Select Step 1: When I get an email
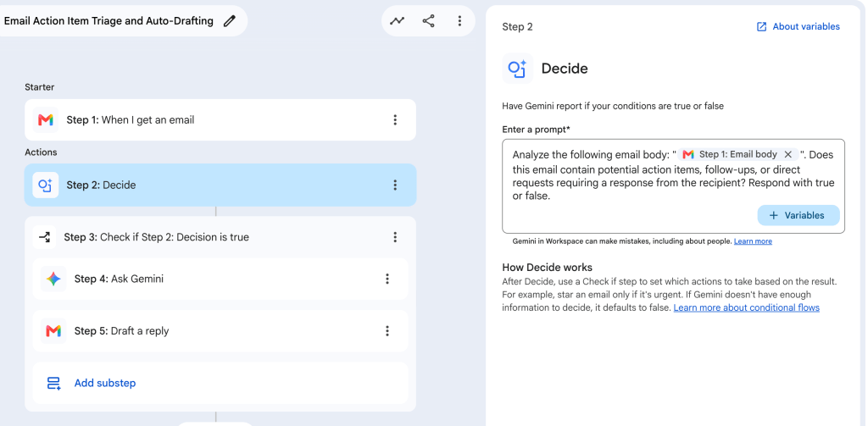Viewport: 868px width, 426px height. (220, 120)
